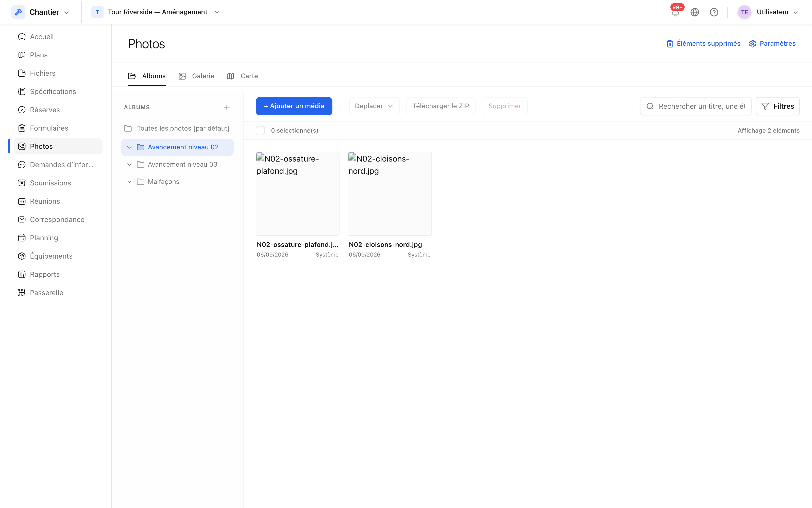
Task: Click the Plans map icon in the sidebar
Action: click(22, 55)
